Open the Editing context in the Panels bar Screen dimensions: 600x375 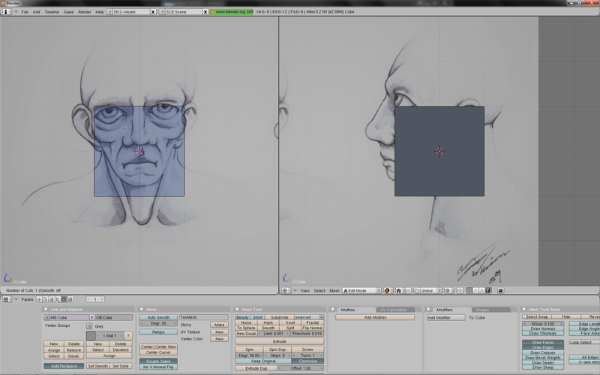coord(64,299)
